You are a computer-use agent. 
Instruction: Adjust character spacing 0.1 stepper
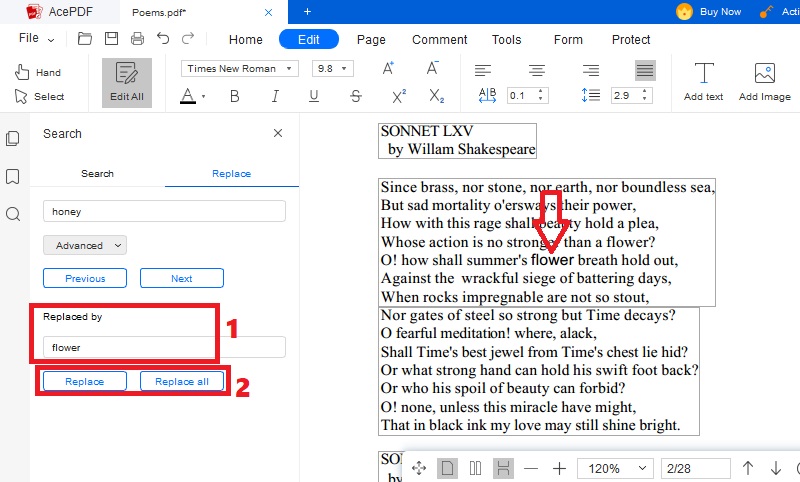click(540, 95)
